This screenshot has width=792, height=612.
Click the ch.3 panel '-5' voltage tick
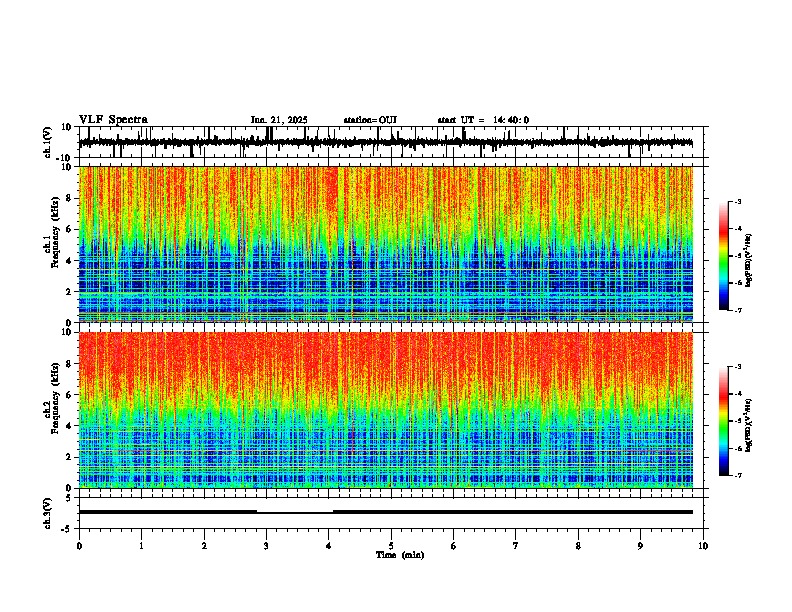(x=67, y=529)
